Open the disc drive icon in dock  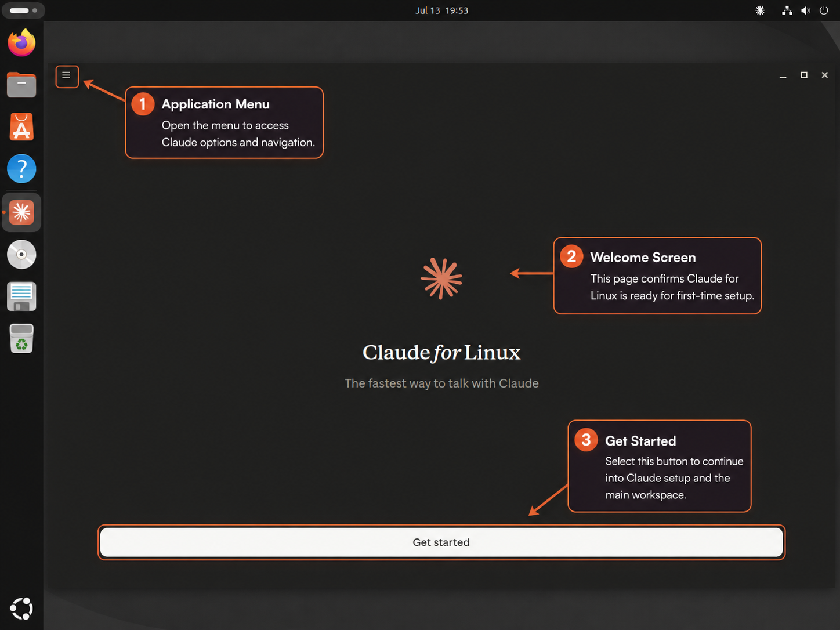pyautogui.click(x=21, y=255)
